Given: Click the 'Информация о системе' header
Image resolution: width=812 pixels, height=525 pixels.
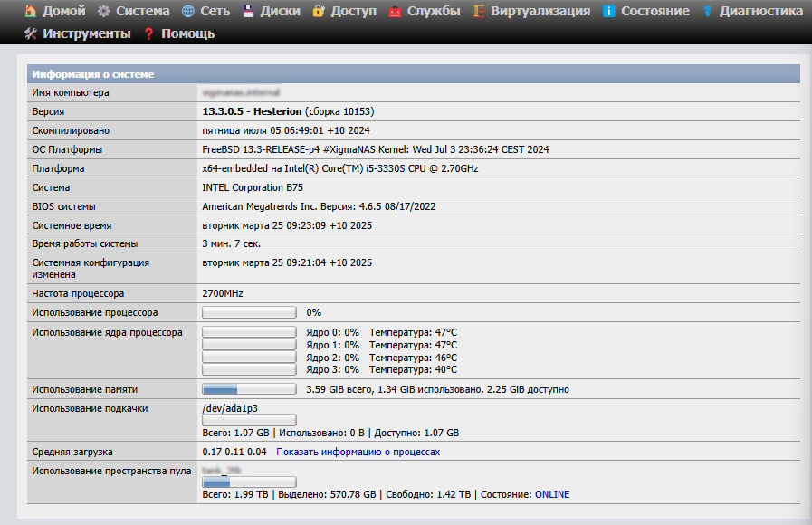Looking at the screenshot, I should pyautogui.click(x=414, y=74).
